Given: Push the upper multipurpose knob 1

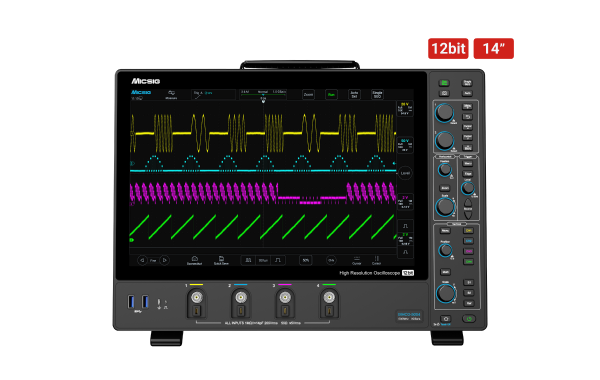Looking at the screenshot, I should point(444,113).
